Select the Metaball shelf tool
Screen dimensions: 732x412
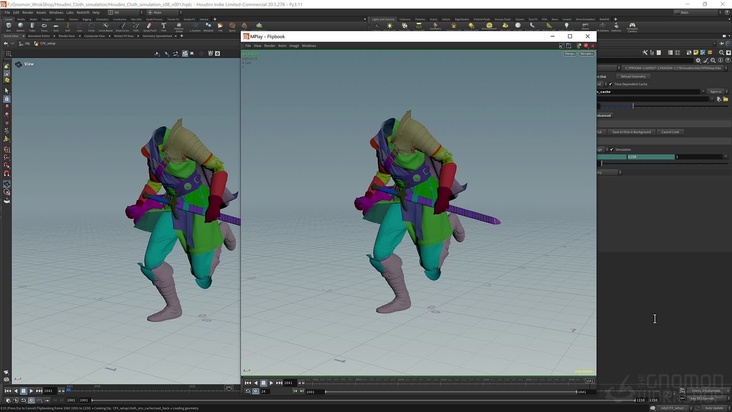pyautogui.click(x=208, y=27)
